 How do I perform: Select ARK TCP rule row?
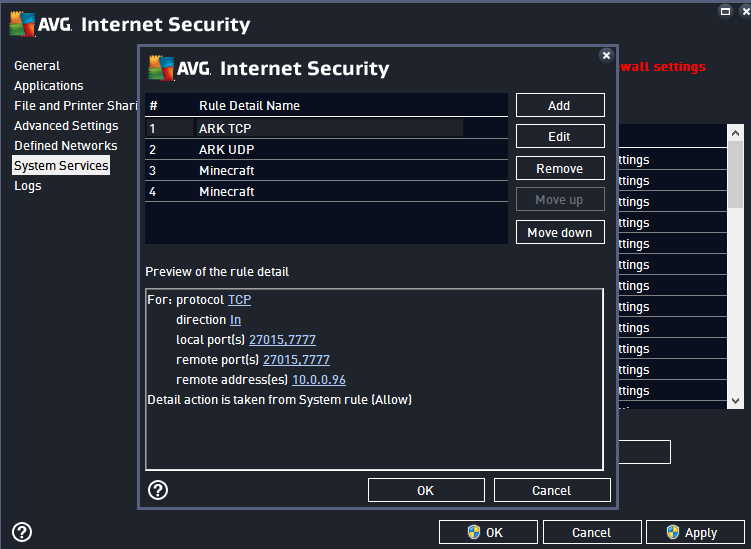point(326,128)
